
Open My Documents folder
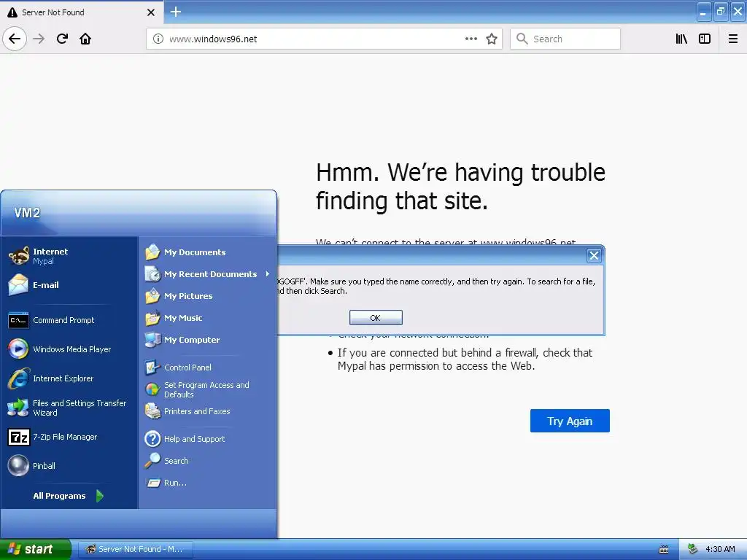(208, 252)
